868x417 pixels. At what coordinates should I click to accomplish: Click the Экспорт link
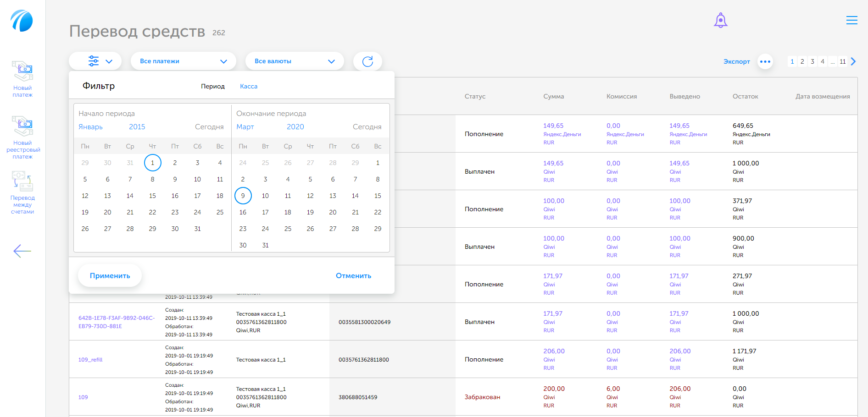point(736,61)
